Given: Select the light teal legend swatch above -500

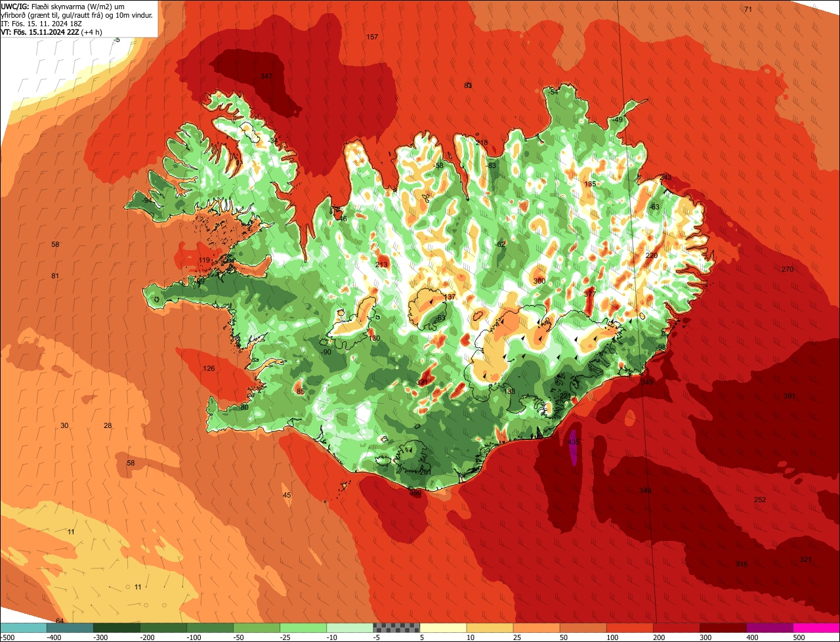Looking at the screenshot, I should tap(24, 628).
